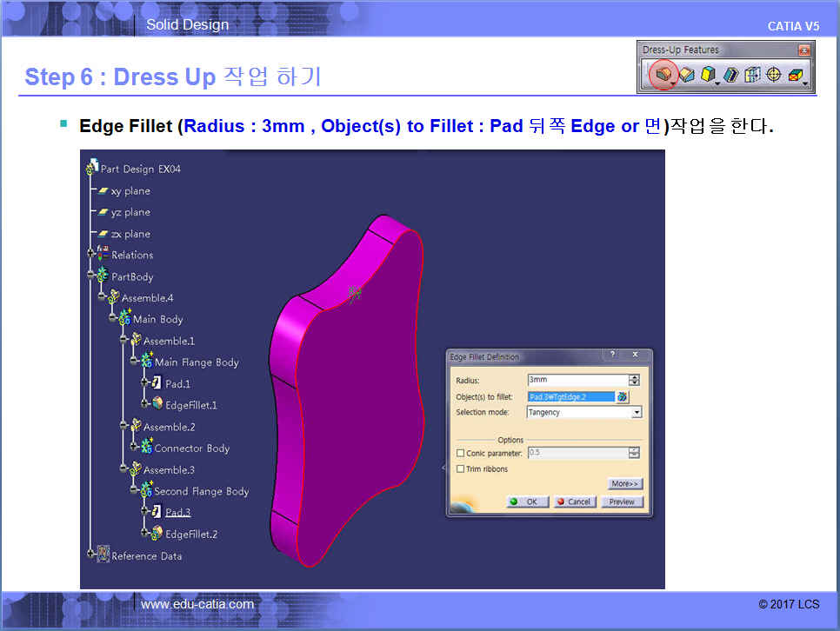Expand the Reference Data tree node
Viewport: 840px width, 631px height.
[91, 556]
